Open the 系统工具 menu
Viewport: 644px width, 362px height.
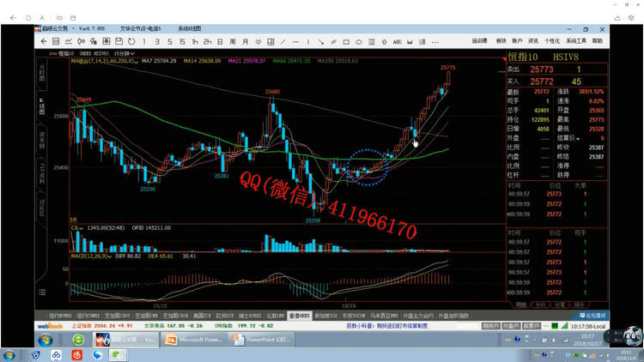576,40
